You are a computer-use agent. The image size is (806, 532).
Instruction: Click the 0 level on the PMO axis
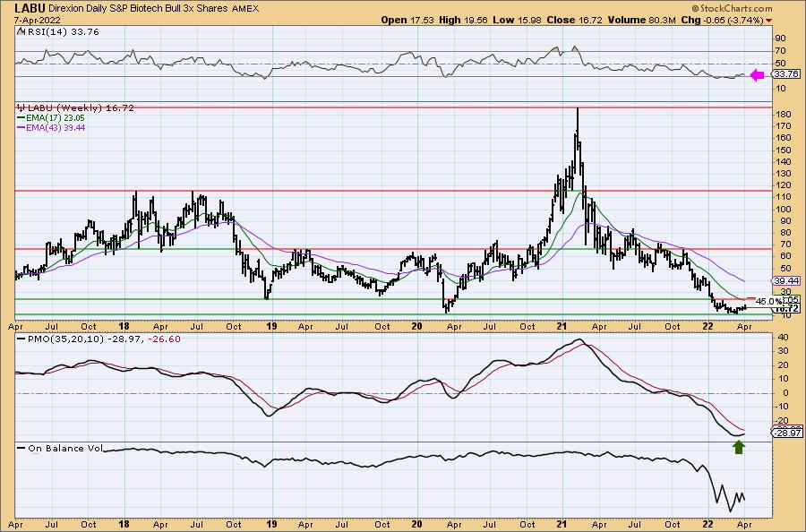point(785,392)
